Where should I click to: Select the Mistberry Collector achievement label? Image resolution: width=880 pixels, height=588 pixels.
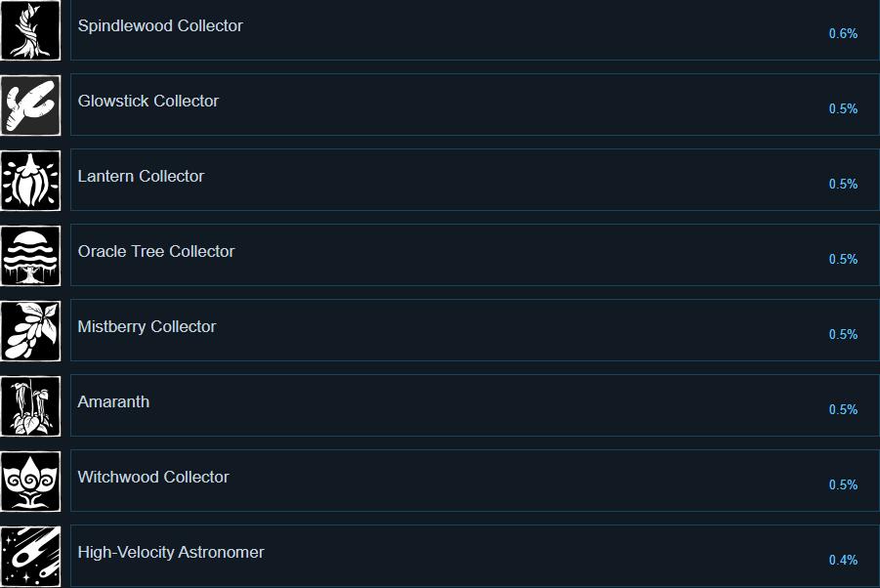147,326
